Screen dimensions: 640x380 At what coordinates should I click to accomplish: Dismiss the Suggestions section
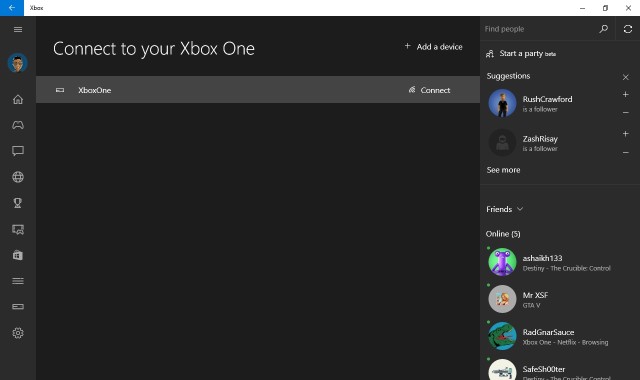click(626, 77)
